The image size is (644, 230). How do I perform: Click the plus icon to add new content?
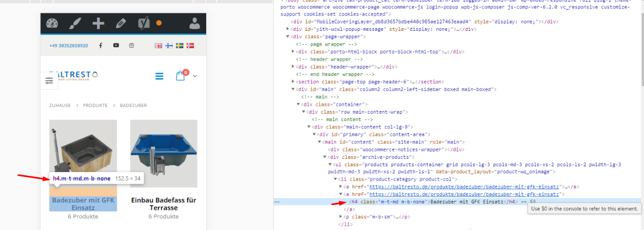point(98,23)
